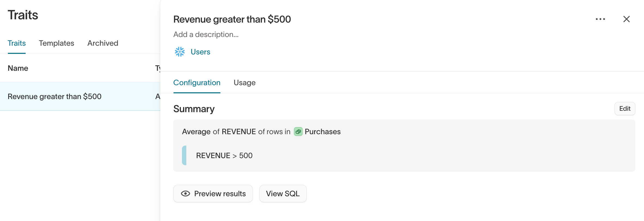Click the View SQL button

(283, 194)
